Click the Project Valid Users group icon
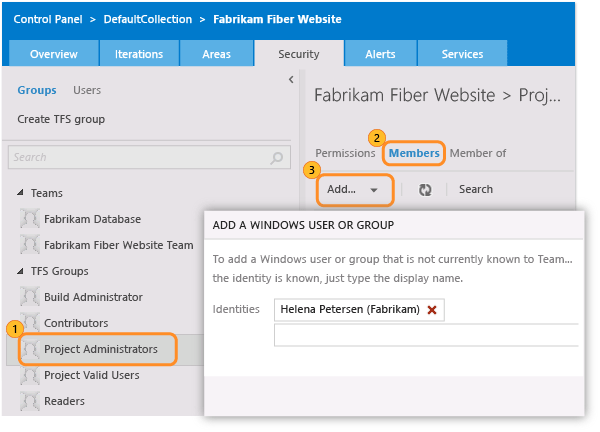 pyautogui.click(x=30, y=375)
